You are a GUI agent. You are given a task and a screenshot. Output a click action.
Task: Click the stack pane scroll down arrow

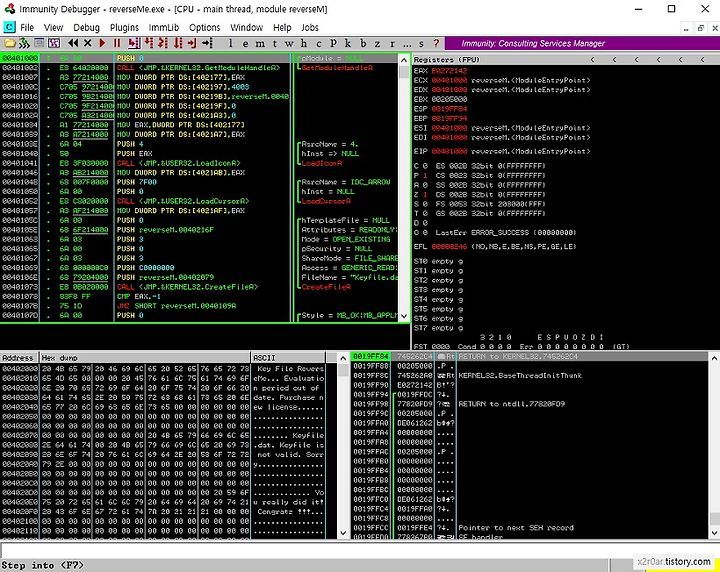click(714, 533)
